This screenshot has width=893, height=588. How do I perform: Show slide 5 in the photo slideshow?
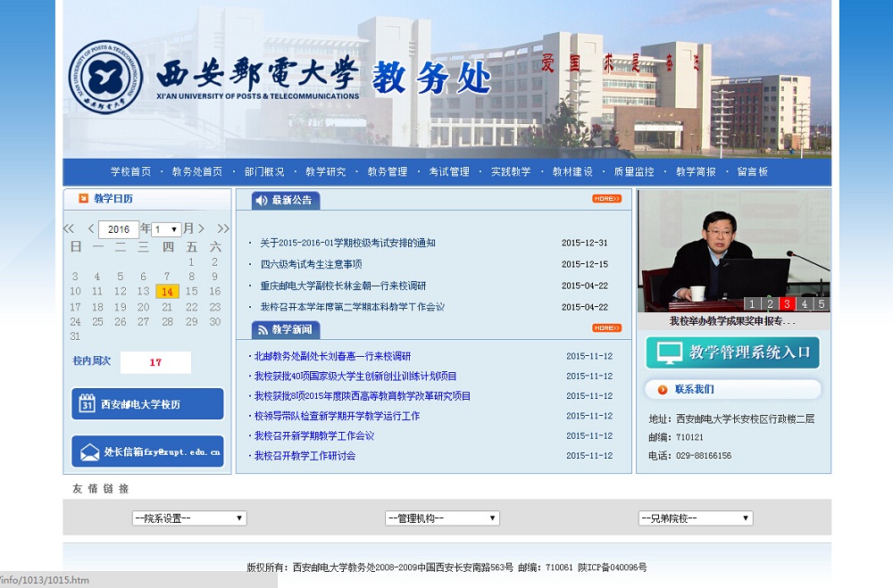(822, 304)
